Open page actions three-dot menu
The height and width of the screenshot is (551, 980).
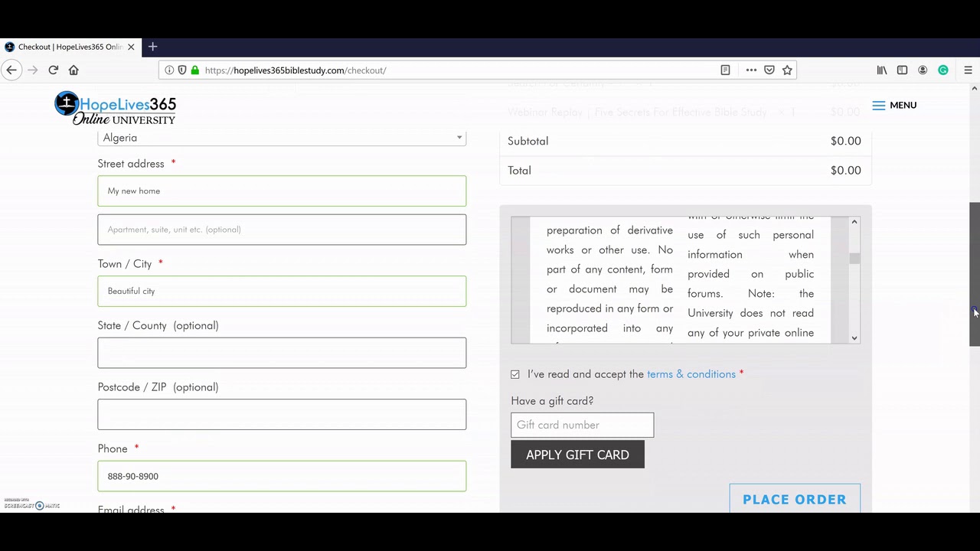[x=751, y=70]
